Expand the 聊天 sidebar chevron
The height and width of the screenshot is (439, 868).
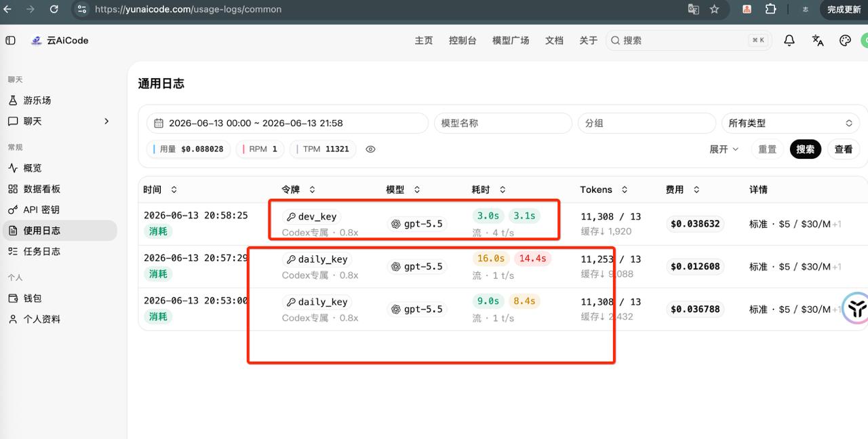(x=106, y=121)
